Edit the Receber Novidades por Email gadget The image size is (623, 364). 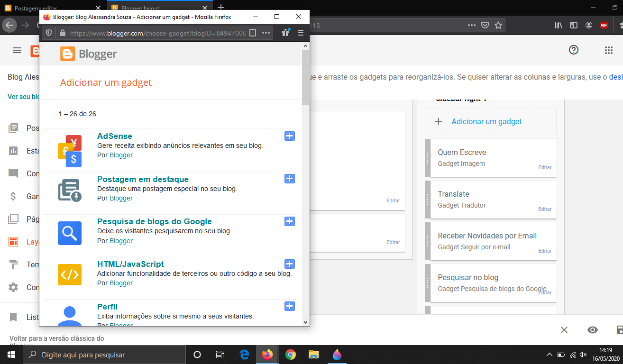(545, 251)
